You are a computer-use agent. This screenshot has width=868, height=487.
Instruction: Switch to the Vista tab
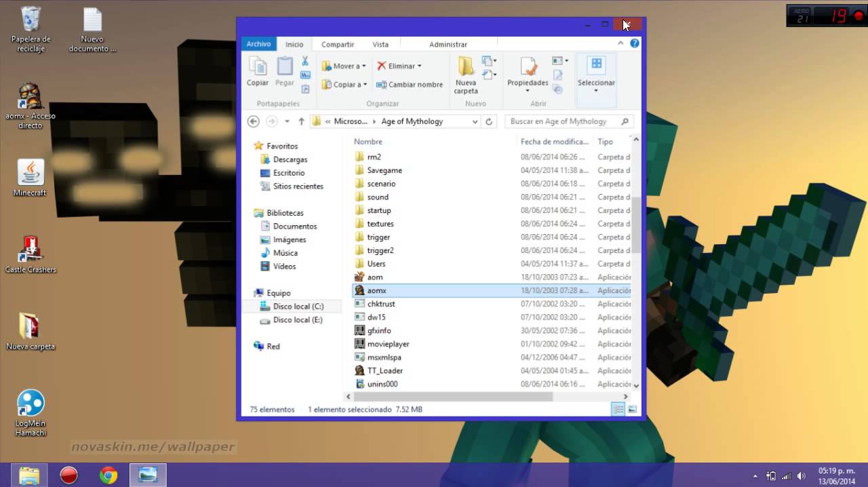(x=380, y=44)
